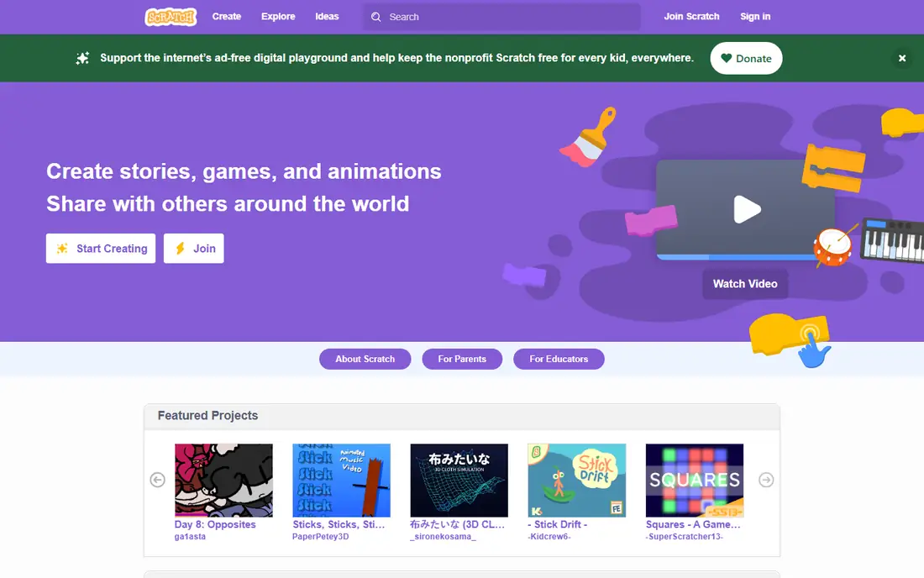Open the For Educators page
Image resolution: width=924 pixels, height=578 pixels.
(559, 359)
